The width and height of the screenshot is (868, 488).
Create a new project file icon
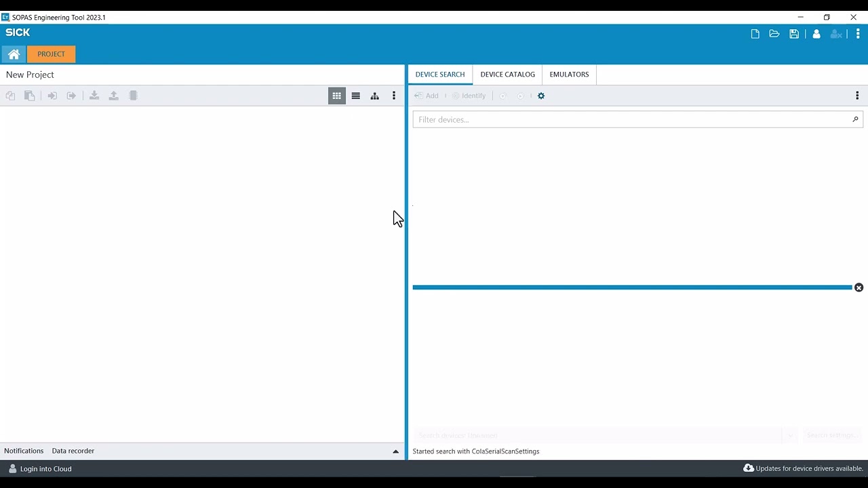[755, 34]
